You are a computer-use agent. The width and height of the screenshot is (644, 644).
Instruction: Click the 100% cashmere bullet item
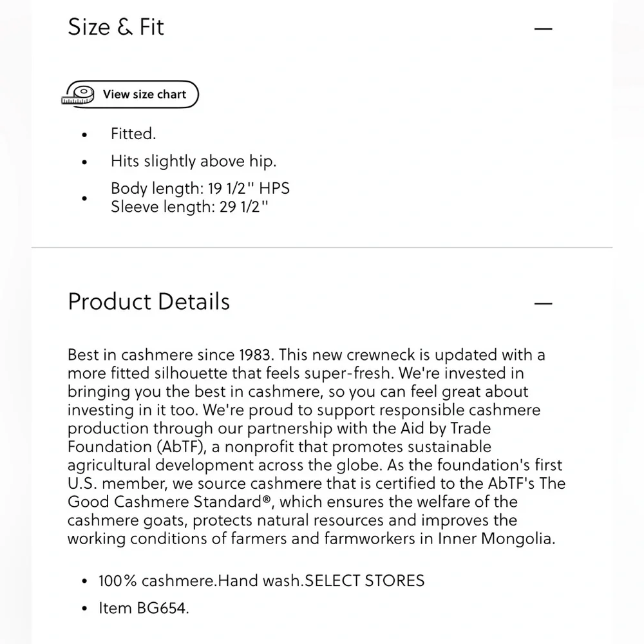click(x=261, y=581)
